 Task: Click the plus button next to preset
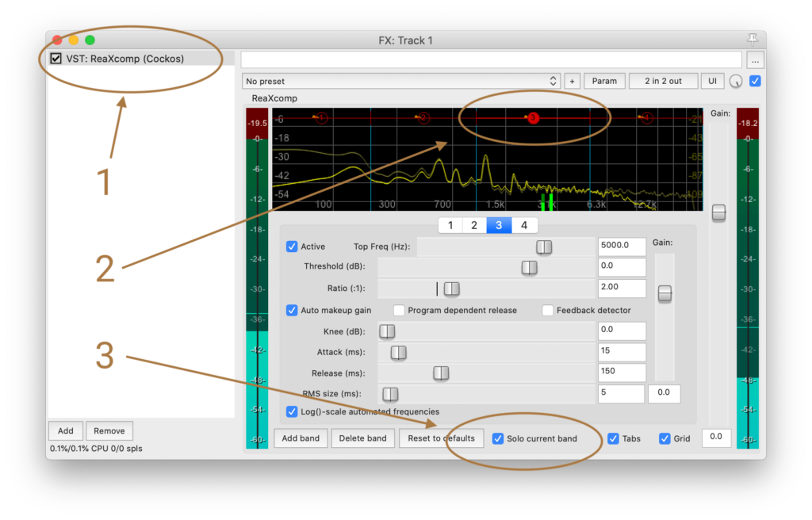[x=573, y=82]
